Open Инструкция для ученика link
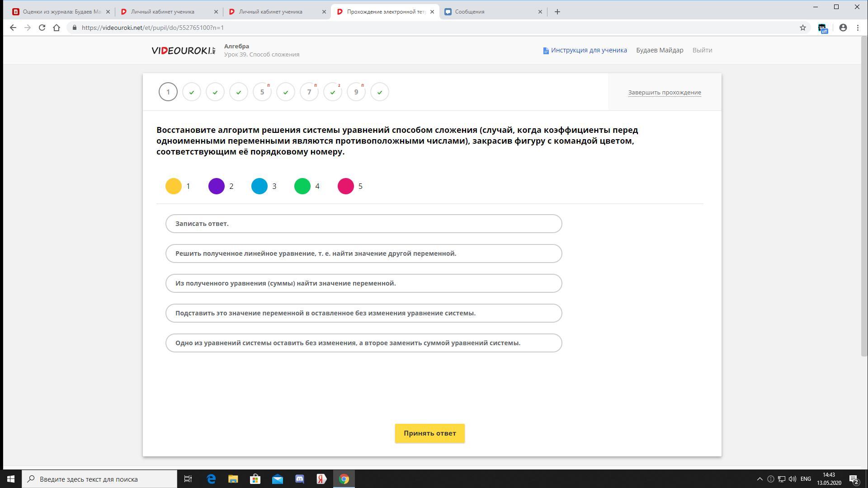The height and width of the screenshot is (488, 868). pyautogui.click(x=588, y=50)
